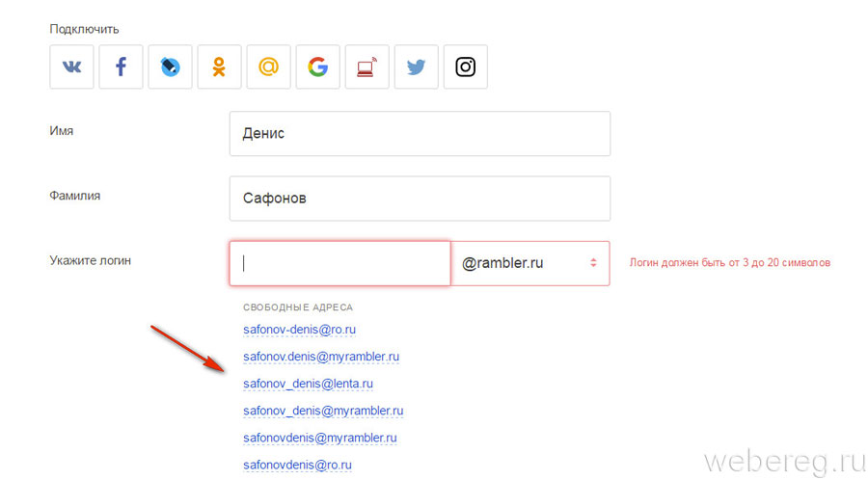Click the login length error message
The height and width of the screenshot is (480, 868).
[x=730, y=263]
